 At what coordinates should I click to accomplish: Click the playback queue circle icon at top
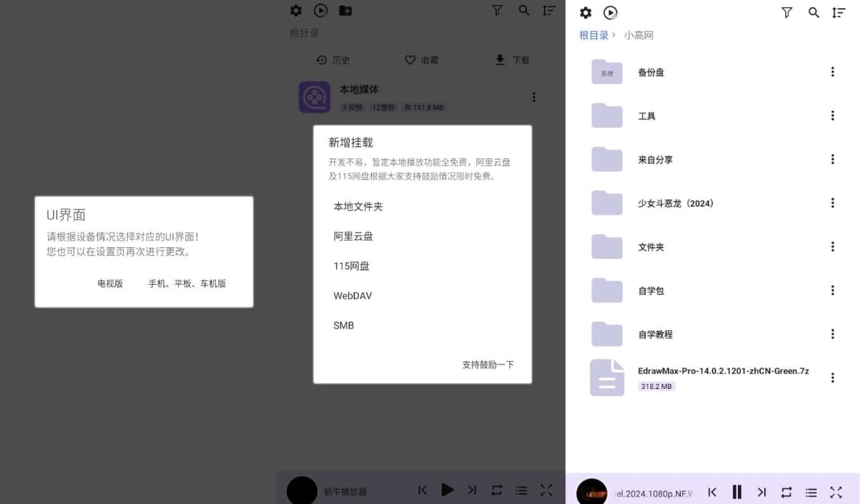pyautogui.click(x=610, y=12)
